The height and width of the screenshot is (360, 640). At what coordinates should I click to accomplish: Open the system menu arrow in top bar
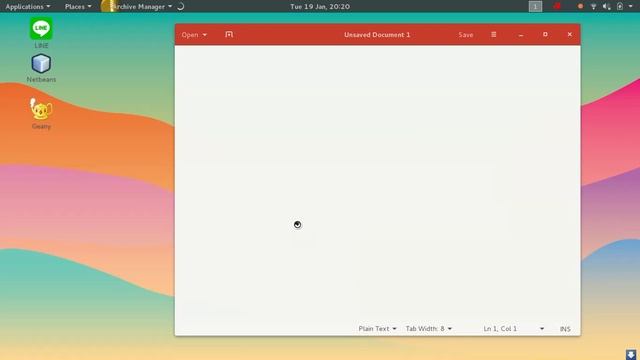631,6
